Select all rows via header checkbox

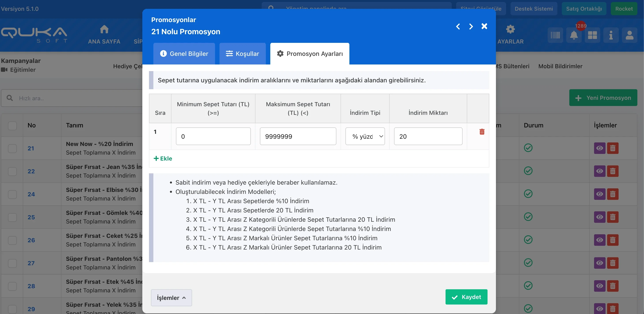coord(12,125)
